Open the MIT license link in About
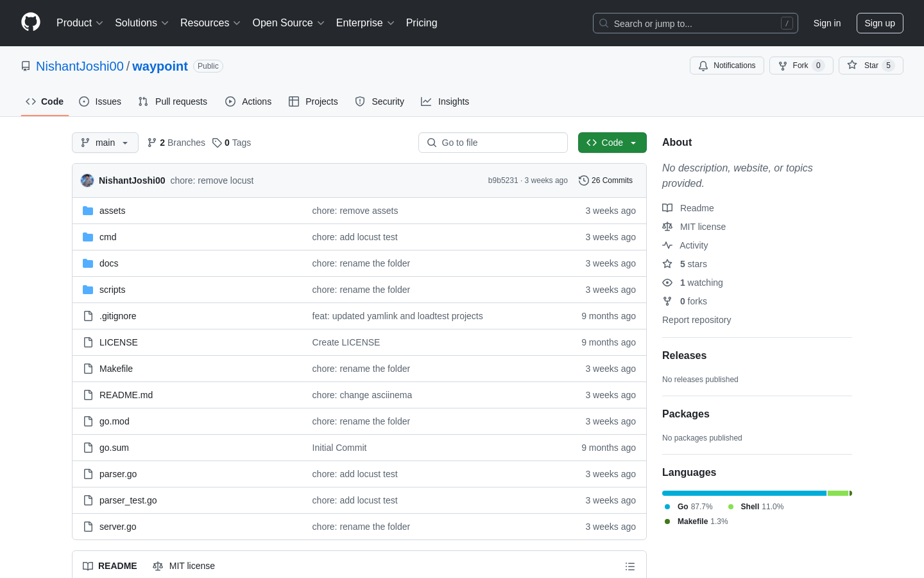Image resolution: width=924 pixels, height=578 pixels. [x=694, y=227]
